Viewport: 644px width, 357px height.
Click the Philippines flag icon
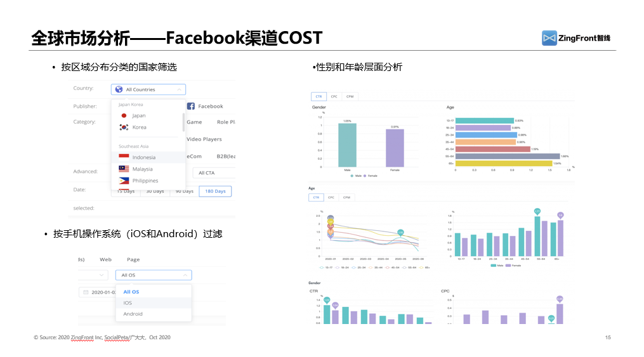(124, 181)
